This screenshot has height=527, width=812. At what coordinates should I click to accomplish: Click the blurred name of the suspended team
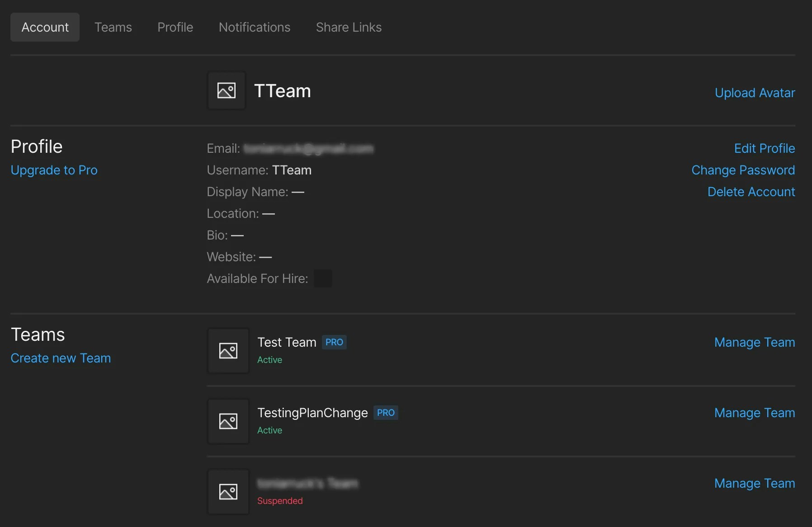click(307, 483)
